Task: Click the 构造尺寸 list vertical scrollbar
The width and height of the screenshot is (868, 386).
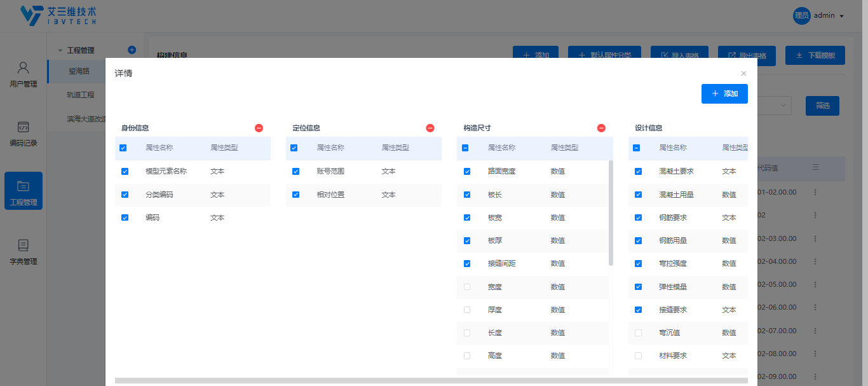Action: pos(611,212)
